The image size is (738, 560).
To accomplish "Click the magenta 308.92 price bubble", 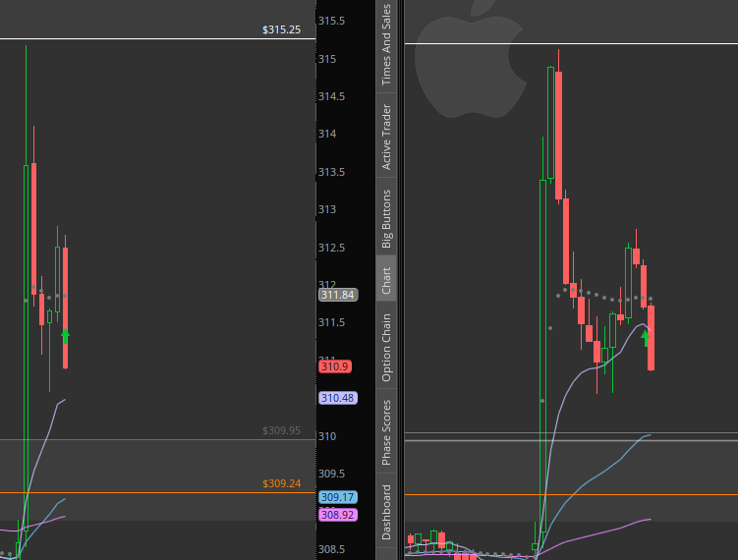I will point(338,515).
